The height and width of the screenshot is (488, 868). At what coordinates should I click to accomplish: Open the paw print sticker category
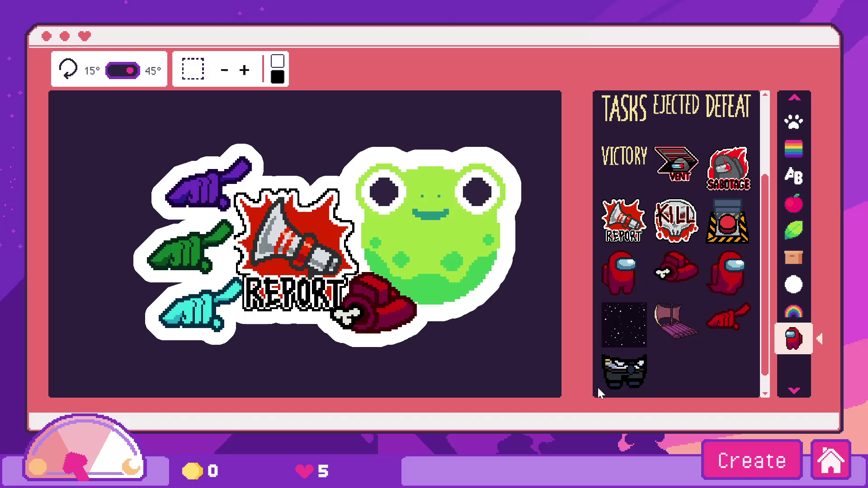793,121
